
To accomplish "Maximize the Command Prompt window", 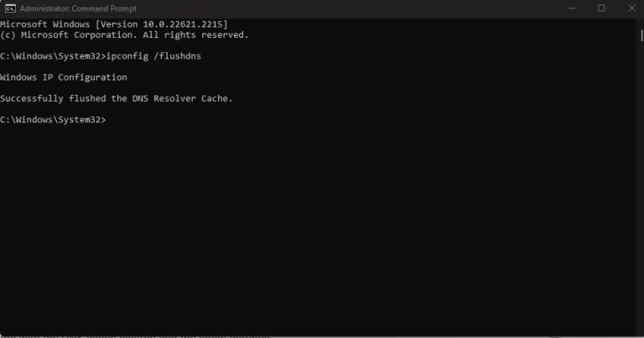I will (x=601, y=8).
